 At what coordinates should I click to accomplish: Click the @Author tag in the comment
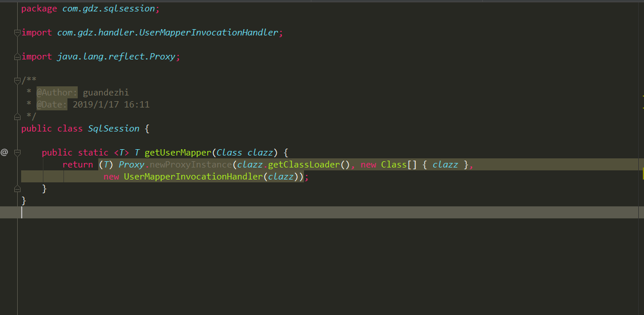pyautogui.click(x=57, y=93)
